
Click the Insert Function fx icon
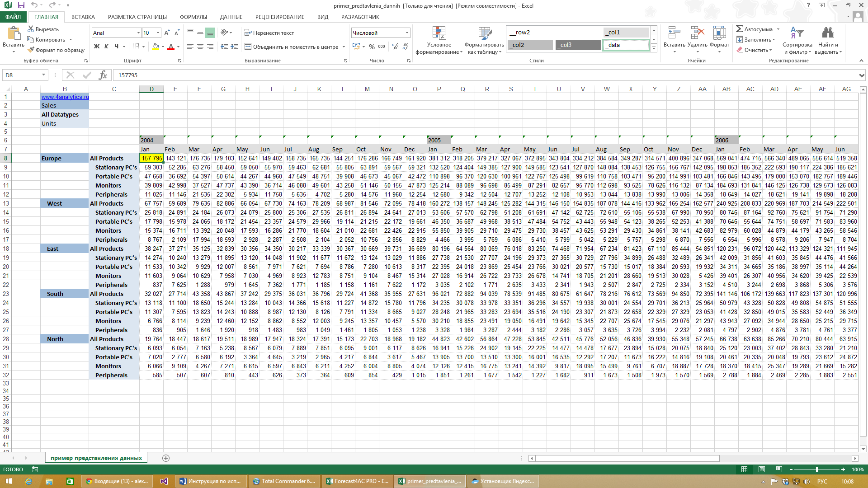103,75
